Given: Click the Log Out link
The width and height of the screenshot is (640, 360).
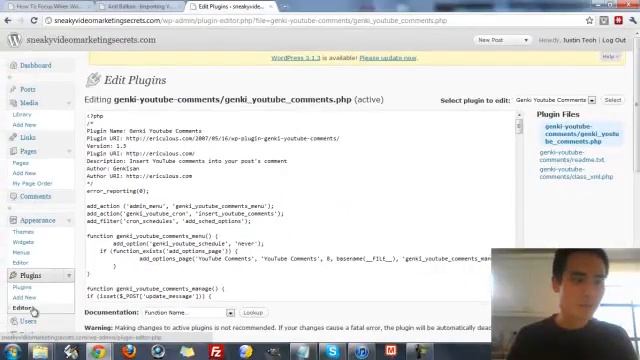Looking at the screenshot, I should (x=614, y=40).
